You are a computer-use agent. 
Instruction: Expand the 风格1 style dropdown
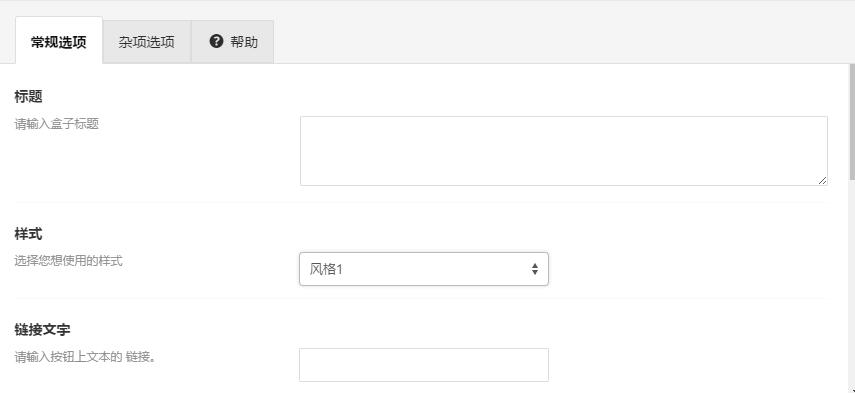point(424,269)
